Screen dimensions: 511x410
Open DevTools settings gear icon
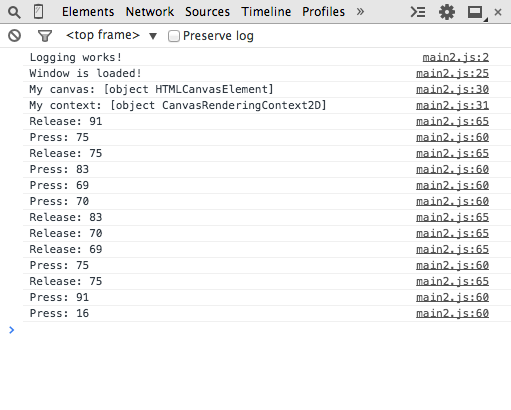[x=447, y=12]
